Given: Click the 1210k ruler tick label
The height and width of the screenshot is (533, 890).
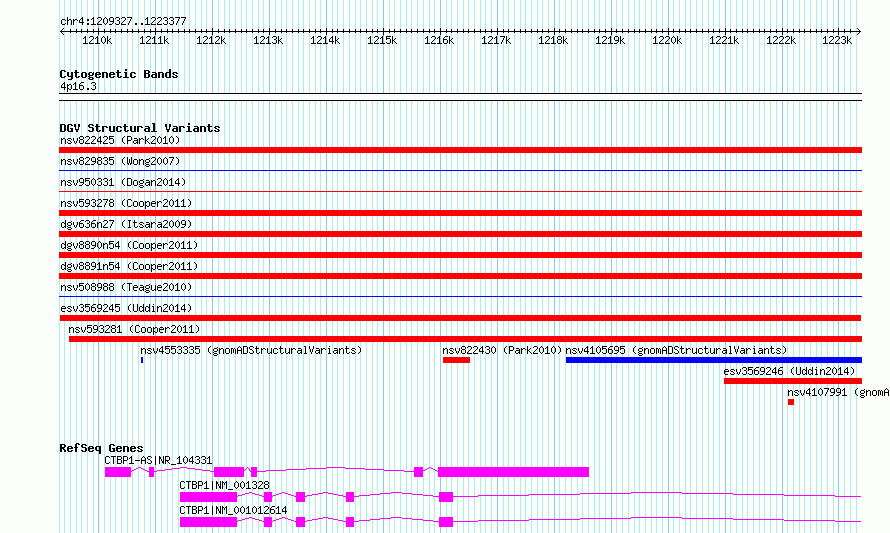Looking at the screenshot, I should click(x=97, y=40).
